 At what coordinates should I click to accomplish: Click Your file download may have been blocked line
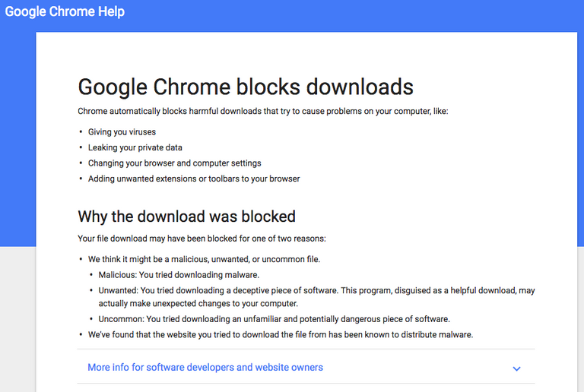202,239
